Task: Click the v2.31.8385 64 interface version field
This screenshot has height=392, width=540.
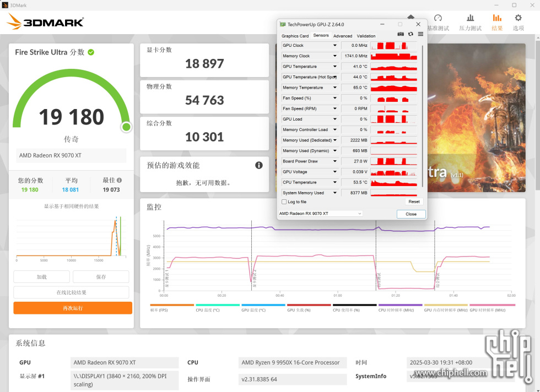Action: click(x=293, y=379)
